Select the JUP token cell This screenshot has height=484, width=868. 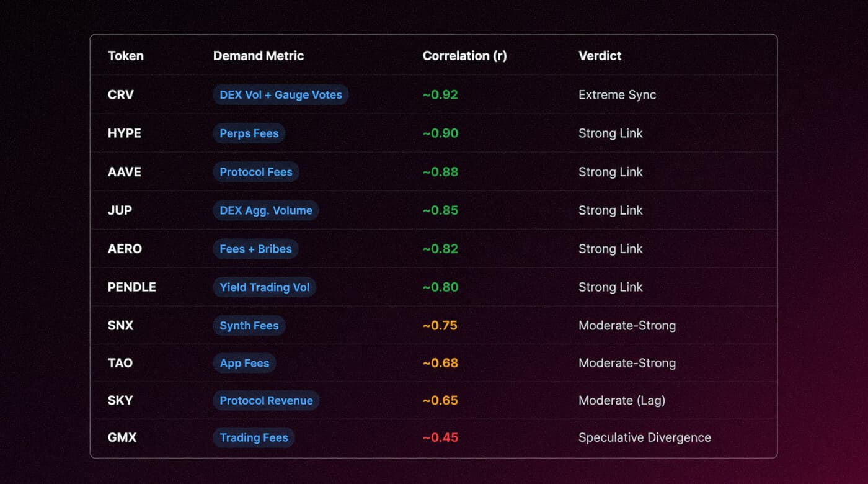120,210
